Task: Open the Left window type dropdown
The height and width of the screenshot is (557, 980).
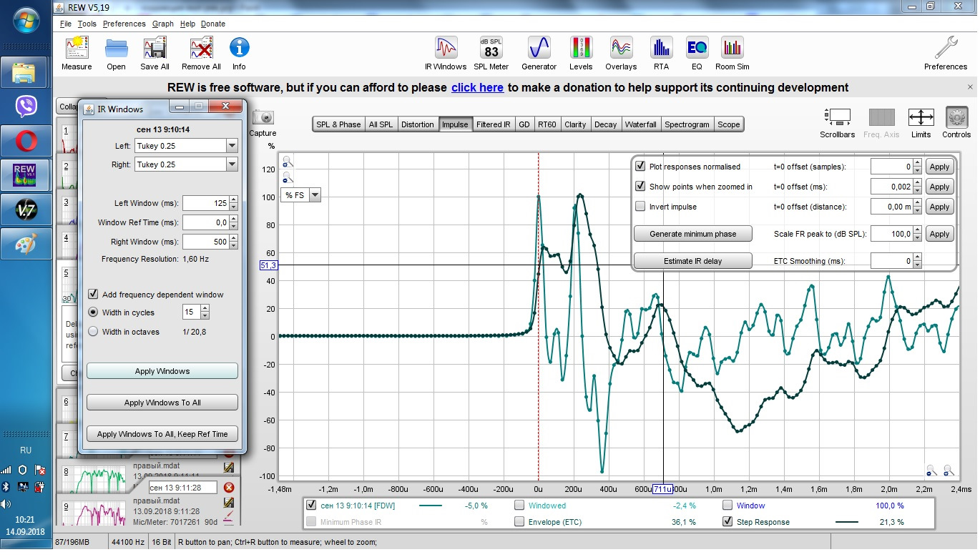Action: [x=231, y=146]
